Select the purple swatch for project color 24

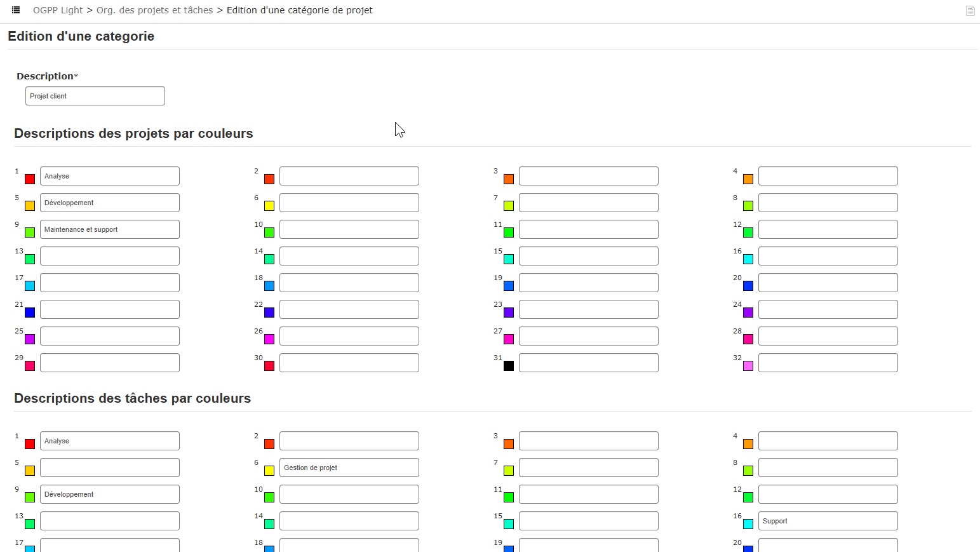pyautogui.click(x=748, y=313)
